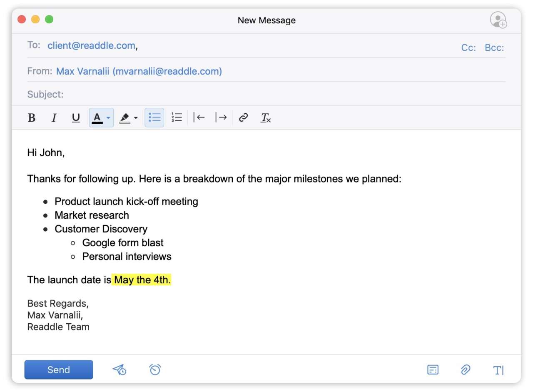This screenshot has width=533, height=392.
Task: Click the clear formatting icon
Action: coord(265,118)
